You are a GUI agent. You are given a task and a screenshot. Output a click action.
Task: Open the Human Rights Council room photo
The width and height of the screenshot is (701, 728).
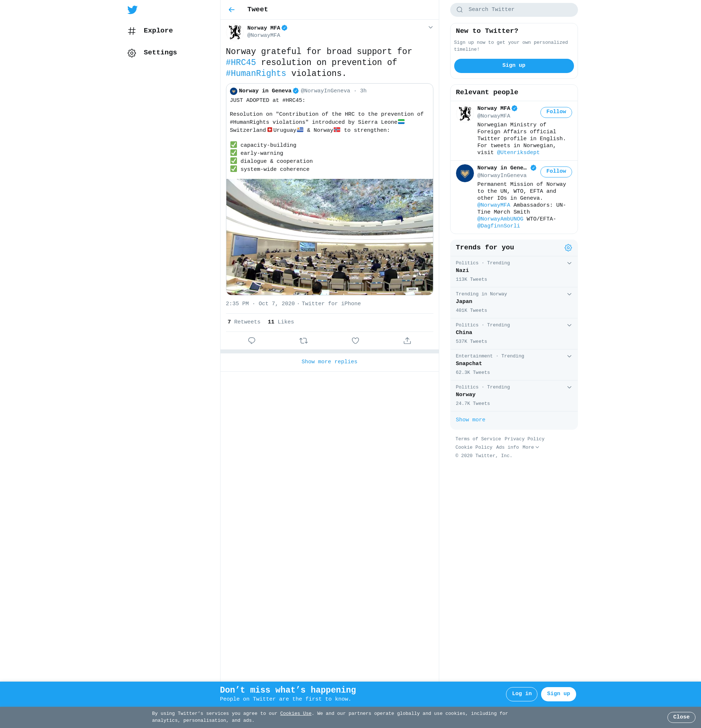[x=330, y=237]
